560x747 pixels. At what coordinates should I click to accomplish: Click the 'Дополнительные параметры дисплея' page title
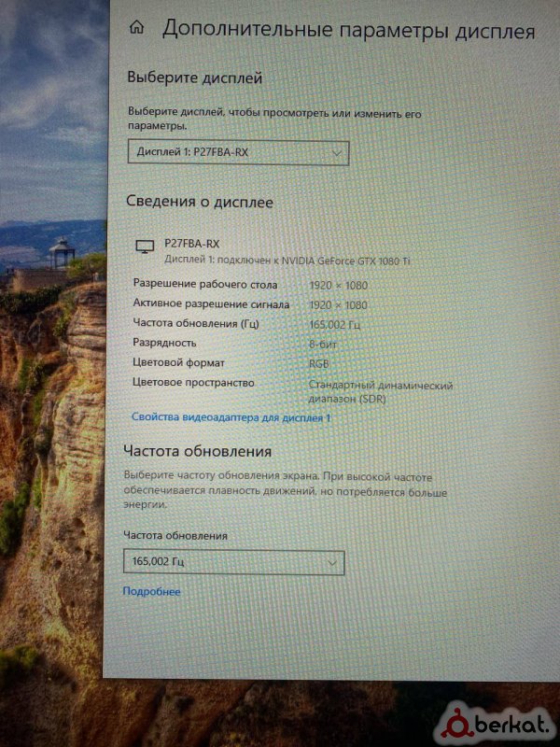(x=348, y=29)
